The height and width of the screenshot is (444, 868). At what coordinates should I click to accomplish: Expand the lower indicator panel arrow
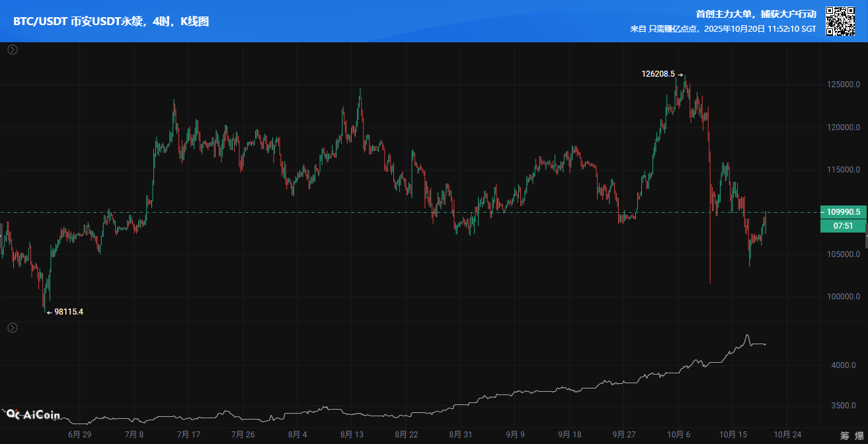click(x=13, y=328)
